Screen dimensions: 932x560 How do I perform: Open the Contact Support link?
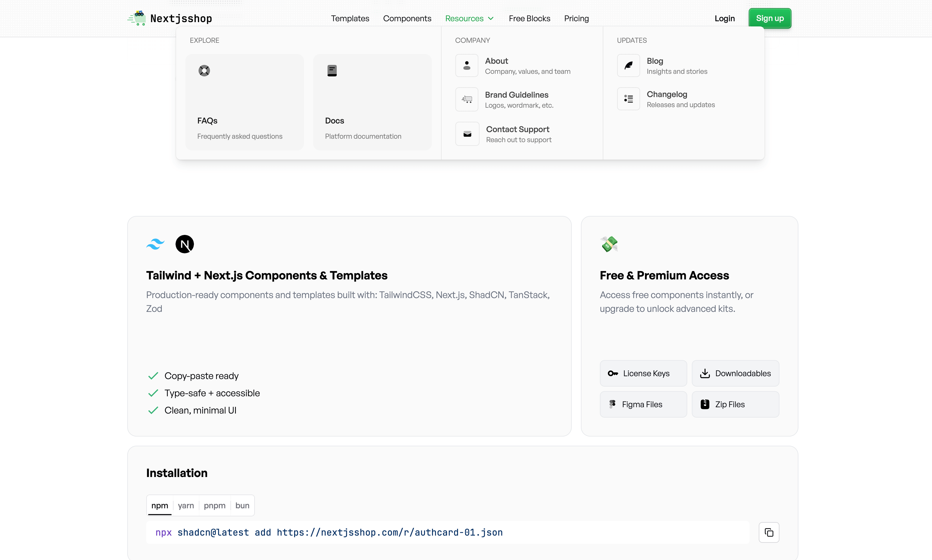click(504, 134)
